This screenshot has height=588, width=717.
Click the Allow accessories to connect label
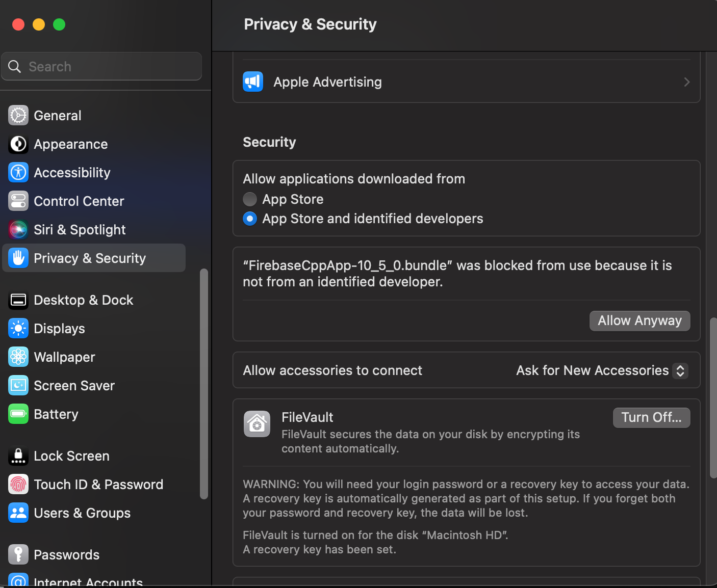coord(332,370)
